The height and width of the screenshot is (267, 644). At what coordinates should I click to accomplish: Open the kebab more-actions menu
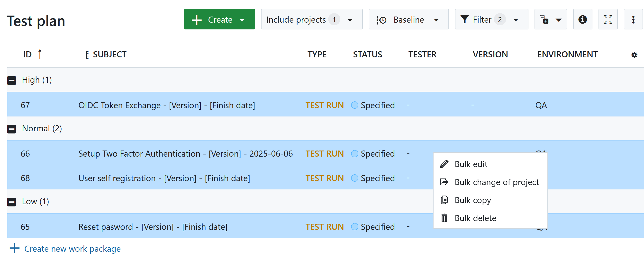[x=633, y=19]
